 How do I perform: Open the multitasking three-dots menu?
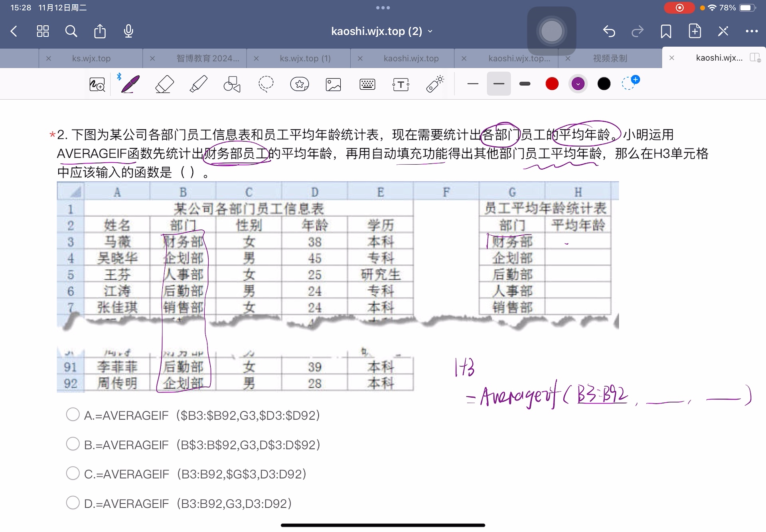[x=383, y=8]
